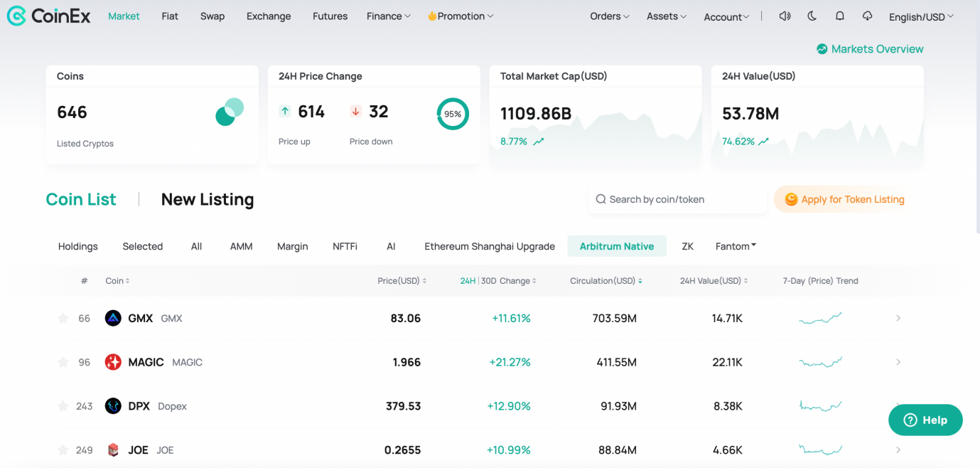Filter by Ethereum Shanghai Upgrade
Viewport: 980px width, 468px height.
(x=490, y=246)
